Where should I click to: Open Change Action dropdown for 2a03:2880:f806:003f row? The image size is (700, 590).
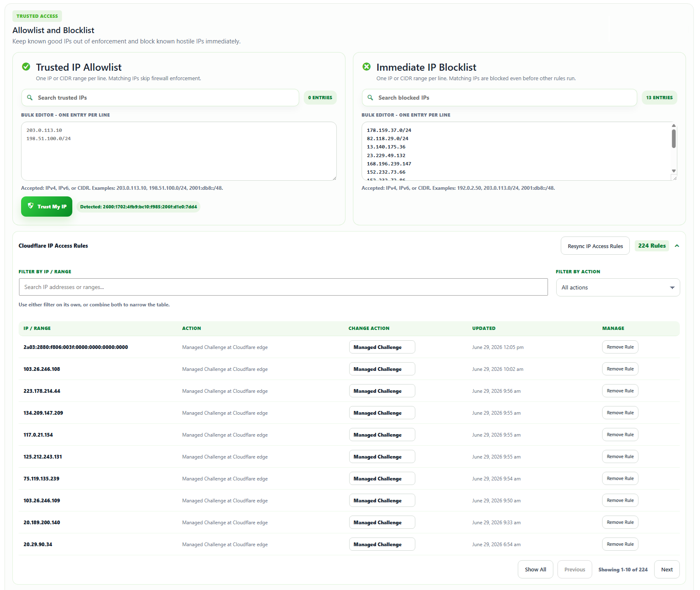(x=382, y=347)
